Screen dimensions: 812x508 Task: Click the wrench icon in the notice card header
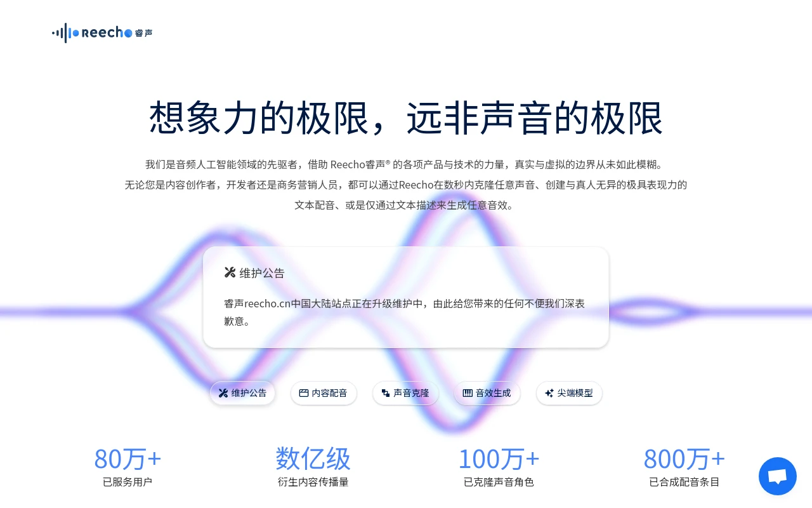(x=230, y=272)
